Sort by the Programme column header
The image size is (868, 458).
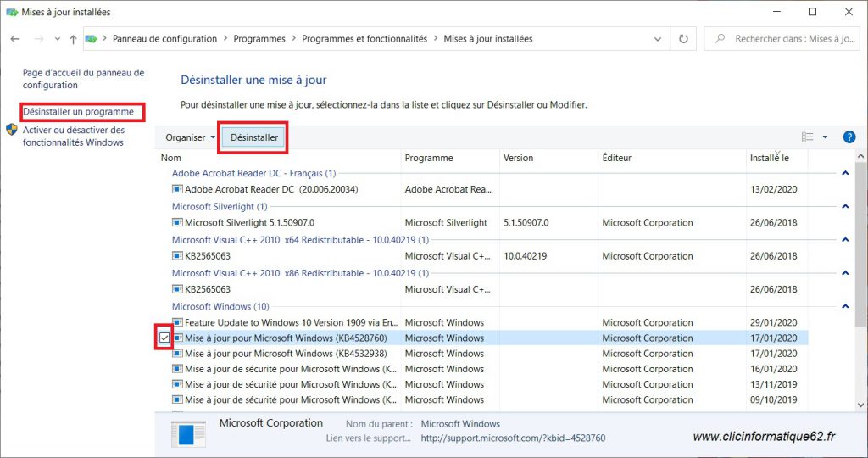(450, 158)
